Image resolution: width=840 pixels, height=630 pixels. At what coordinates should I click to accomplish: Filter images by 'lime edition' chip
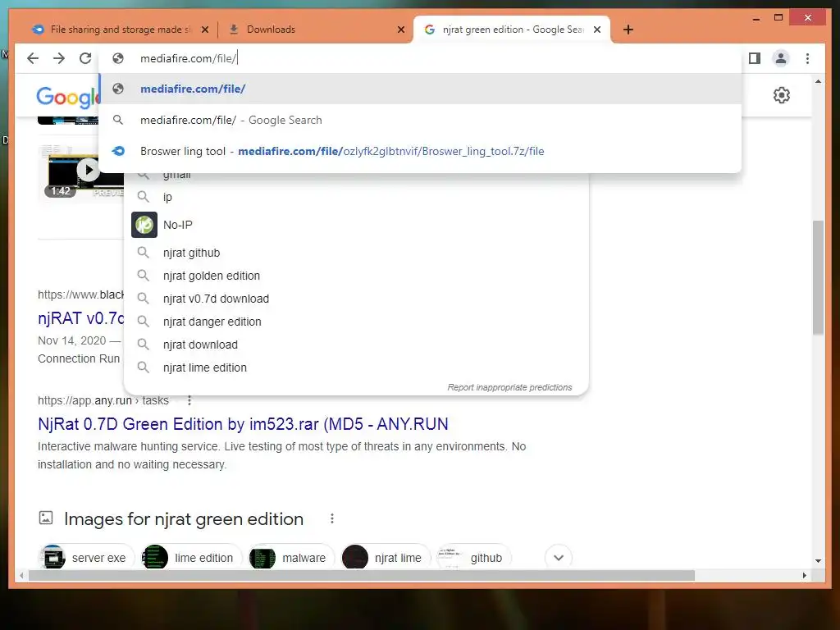[x=190, y=558]
